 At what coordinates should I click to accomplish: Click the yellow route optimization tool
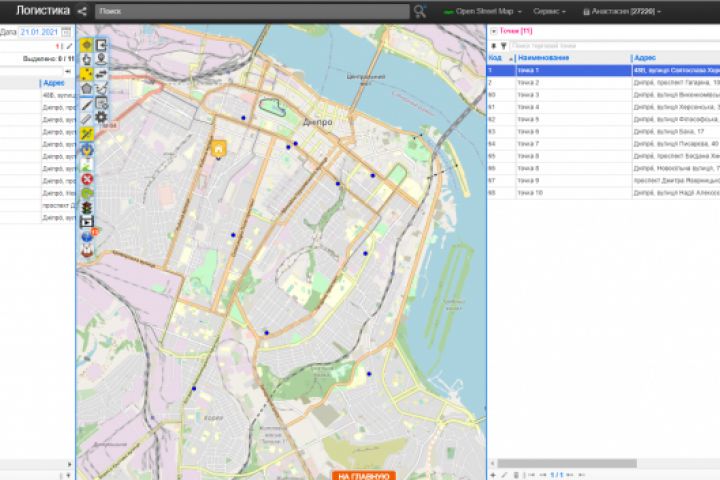pos(87,134)
